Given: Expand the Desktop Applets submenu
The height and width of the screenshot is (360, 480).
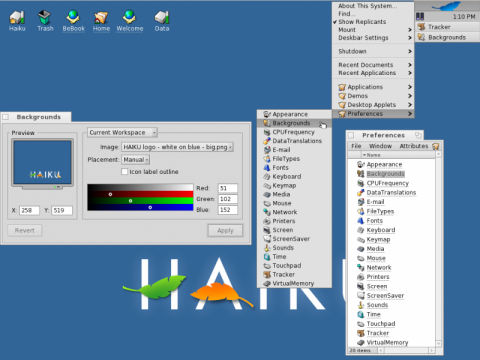Looking at the screenshot, I should pyautogui.click(x=373, y=105).
